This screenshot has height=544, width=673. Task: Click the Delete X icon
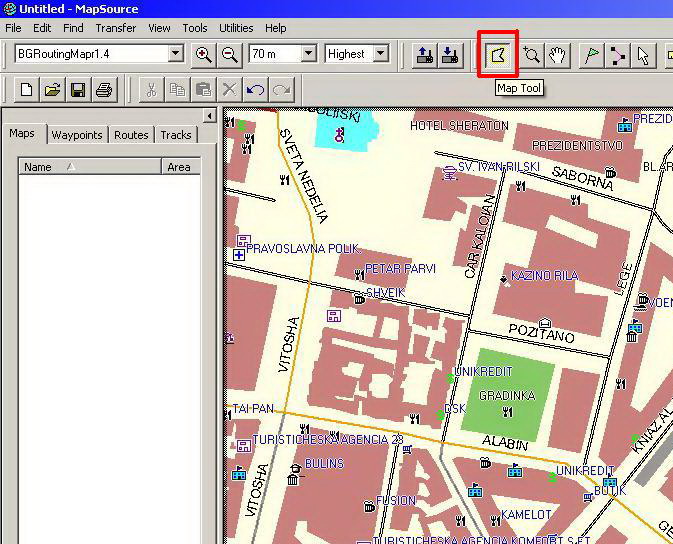229,90
